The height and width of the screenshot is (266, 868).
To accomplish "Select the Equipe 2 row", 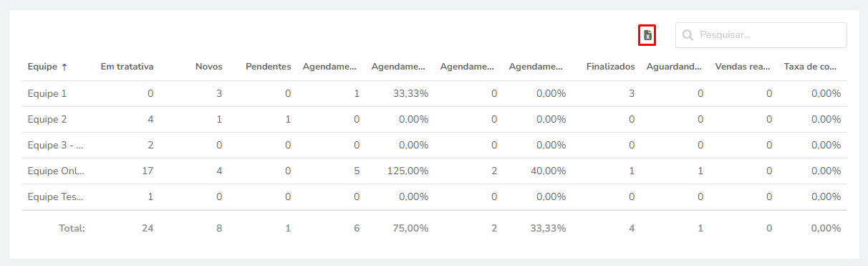I will pos(434,119).
